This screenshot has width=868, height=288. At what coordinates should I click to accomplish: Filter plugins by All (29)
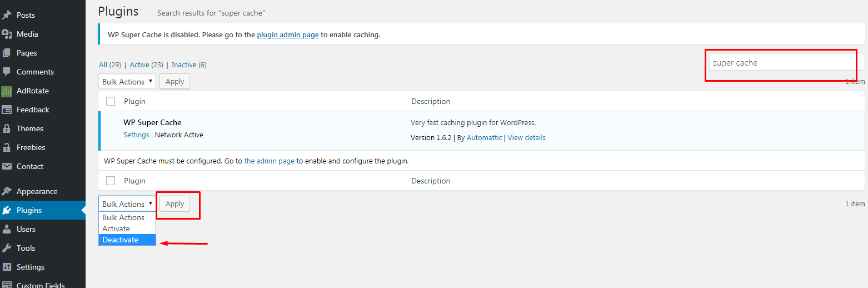coord(110,64)
